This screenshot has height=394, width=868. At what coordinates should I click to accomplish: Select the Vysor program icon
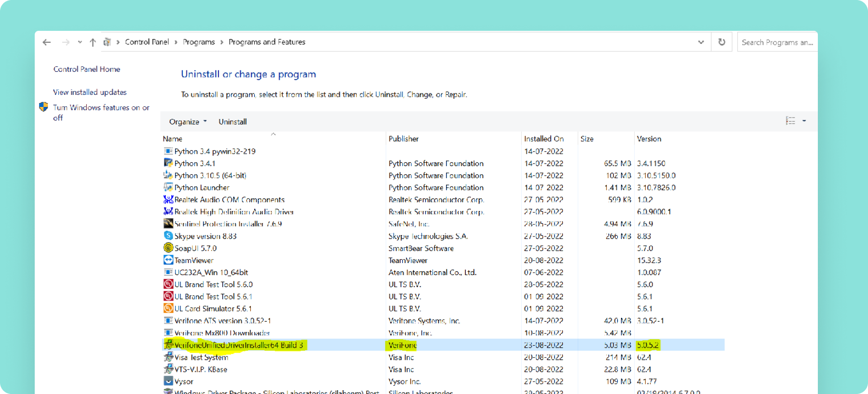coord(168,381)
